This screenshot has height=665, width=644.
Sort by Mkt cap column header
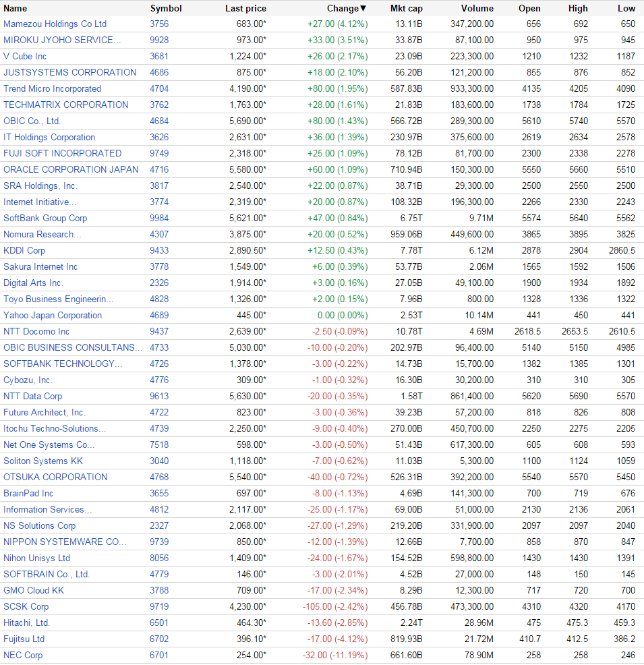pyautogui.click(x=406, y=9)
